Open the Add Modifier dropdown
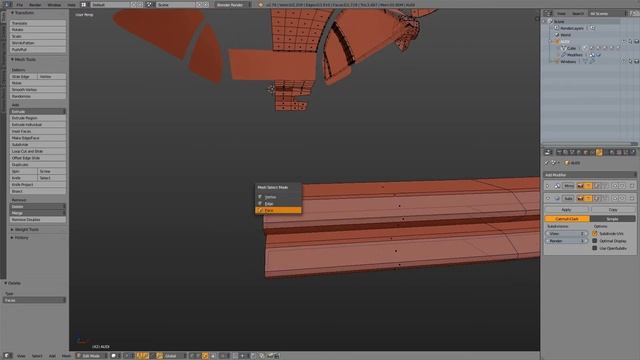Screen dimensions: 640x360 [x=590, y=175]
